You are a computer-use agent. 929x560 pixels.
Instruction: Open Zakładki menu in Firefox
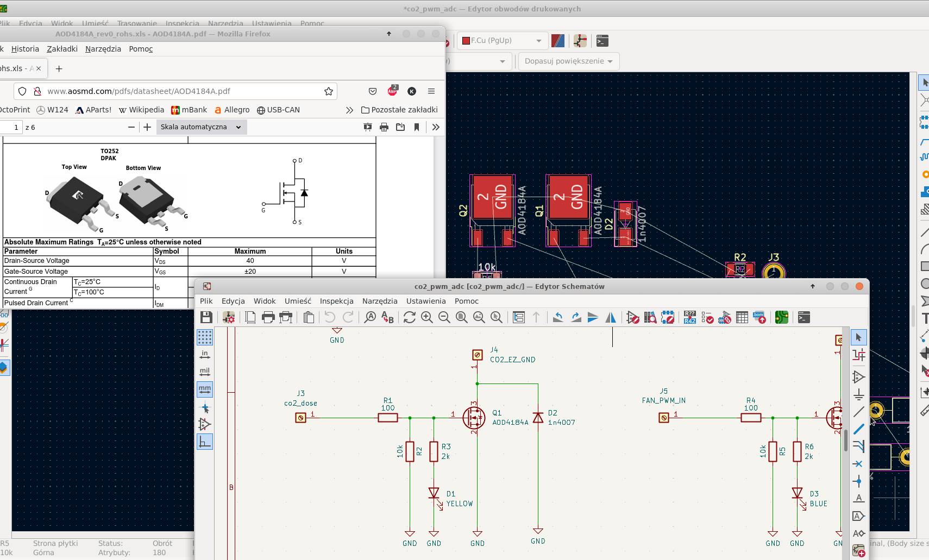pos(62,49)
